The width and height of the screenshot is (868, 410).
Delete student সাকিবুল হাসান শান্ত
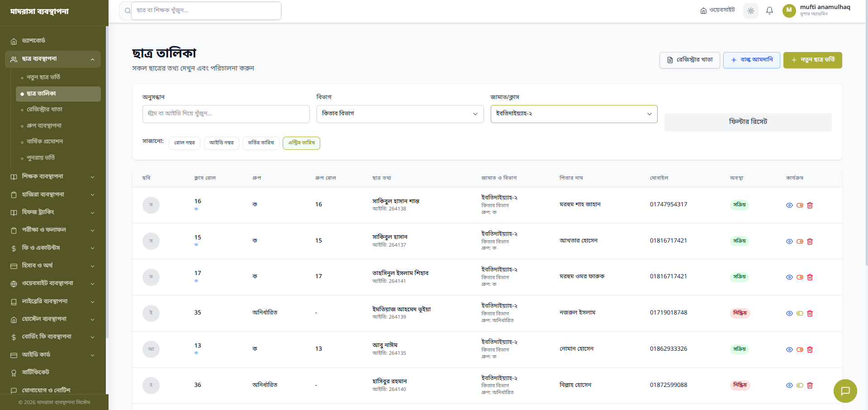click(810, 205)
